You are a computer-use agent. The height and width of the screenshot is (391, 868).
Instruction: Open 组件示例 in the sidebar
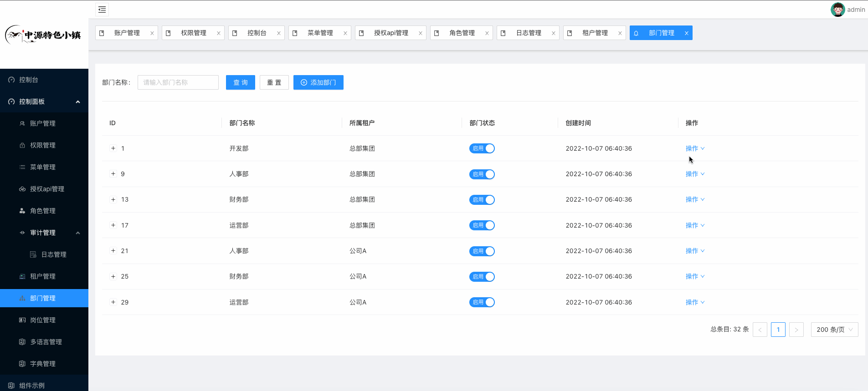(x=44, y=385)
